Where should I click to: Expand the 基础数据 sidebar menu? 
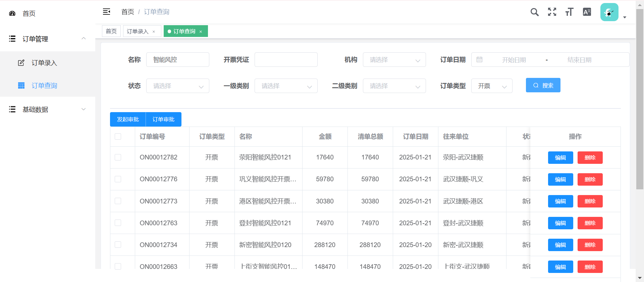coord(48,109)
